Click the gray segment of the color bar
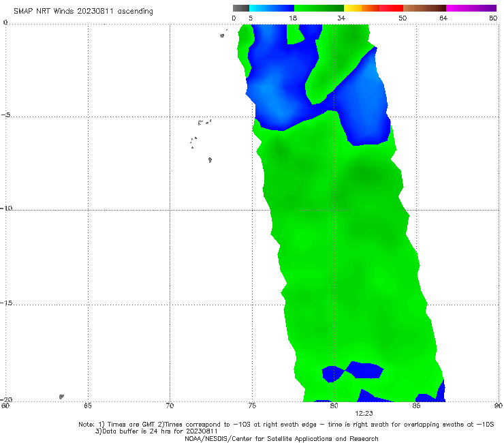 (240, 8)
